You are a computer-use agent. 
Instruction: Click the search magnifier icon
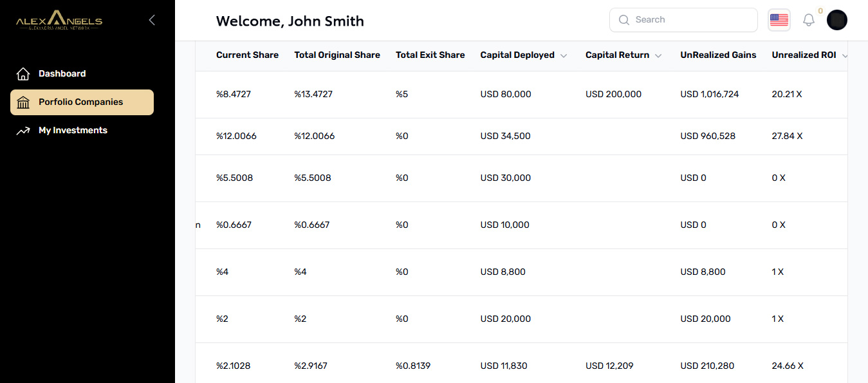pyautogui.click(x=623, y=20)
